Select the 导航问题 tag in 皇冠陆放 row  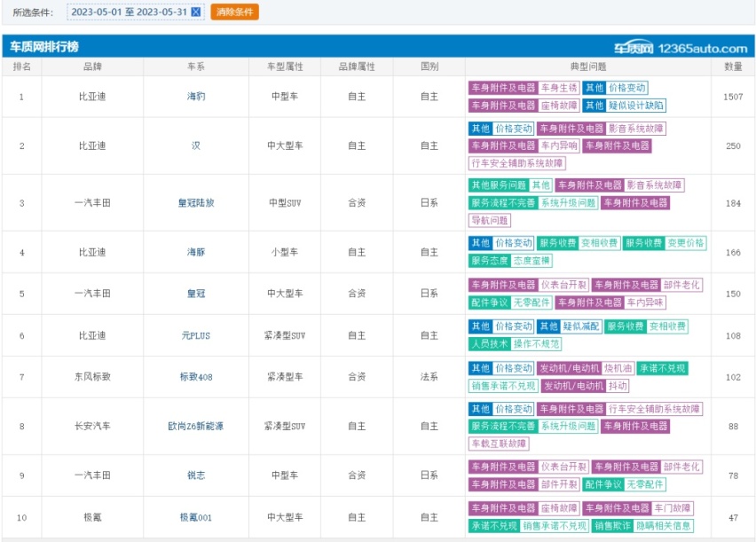pyautogui.click(x=490, y=220)
